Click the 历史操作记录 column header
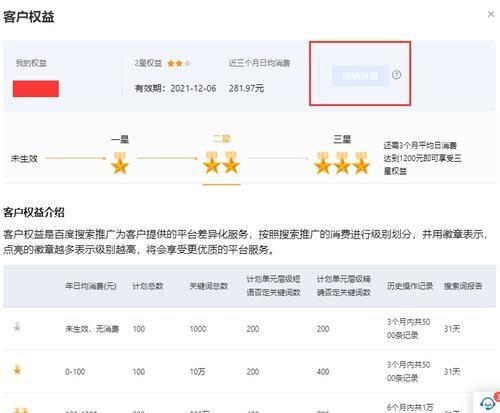This screenshot has width=500, height=413. 410,286
